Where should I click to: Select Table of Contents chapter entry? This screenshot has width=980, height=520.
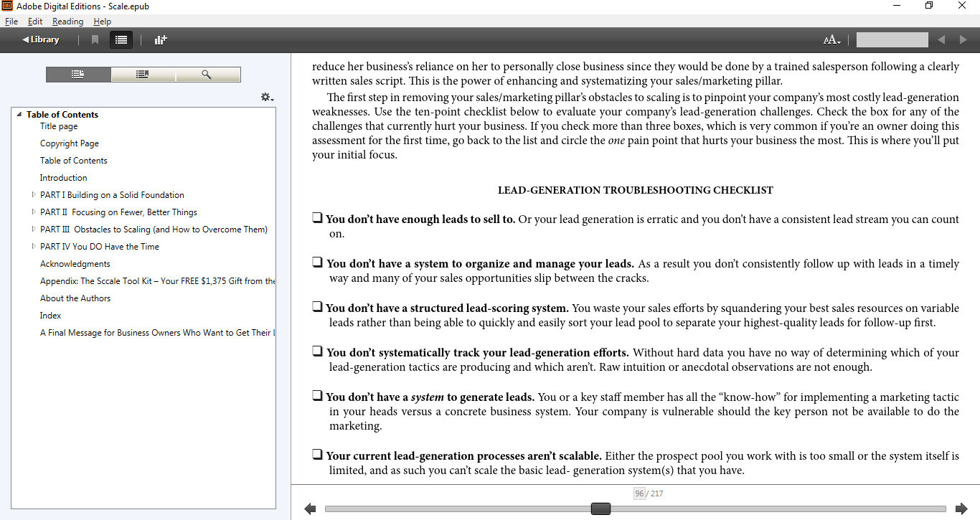74,161
